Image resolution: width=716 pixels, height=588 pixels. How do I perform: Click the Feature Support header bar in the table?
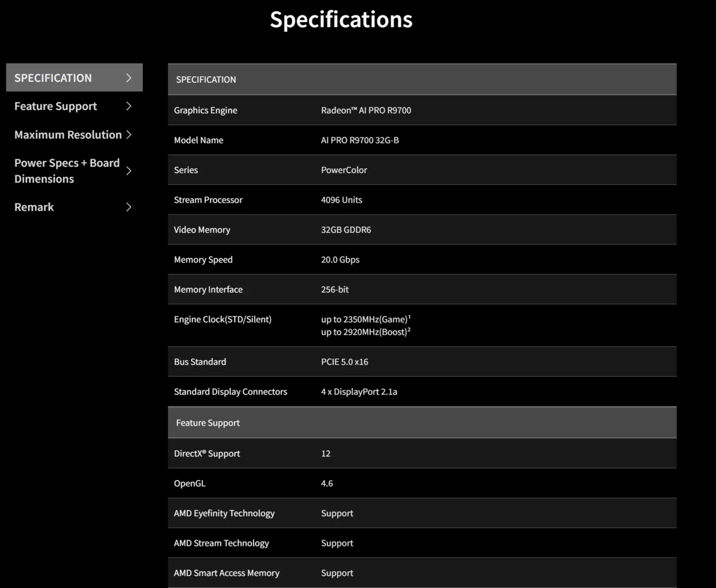pos(422,423)
